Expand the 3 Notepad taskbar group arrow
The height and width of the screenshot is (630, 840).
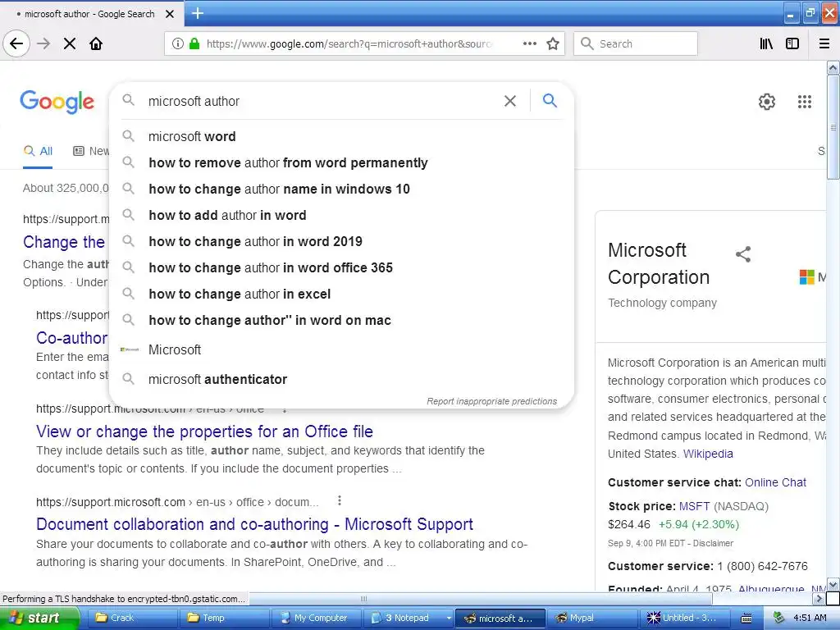(449, 619)
